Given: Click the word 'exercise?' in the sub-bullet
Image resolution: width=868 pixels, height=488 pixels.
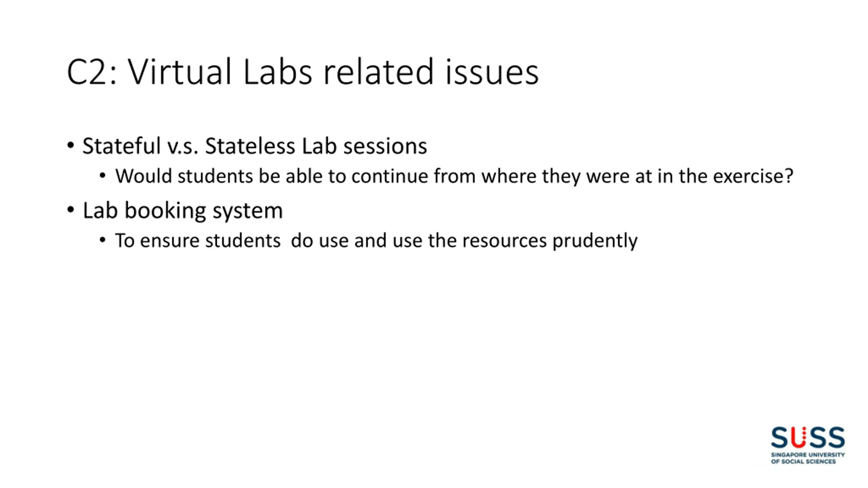Looking at the screenshot, I should point(753,176).
